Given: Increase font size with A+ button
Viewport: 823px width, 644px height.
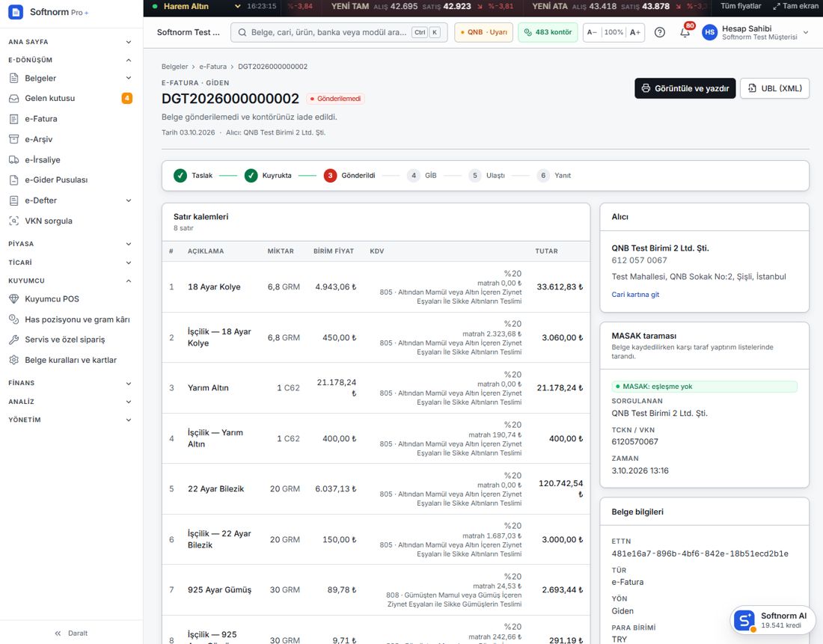Looking at the screenshot, I should (635, 32).
